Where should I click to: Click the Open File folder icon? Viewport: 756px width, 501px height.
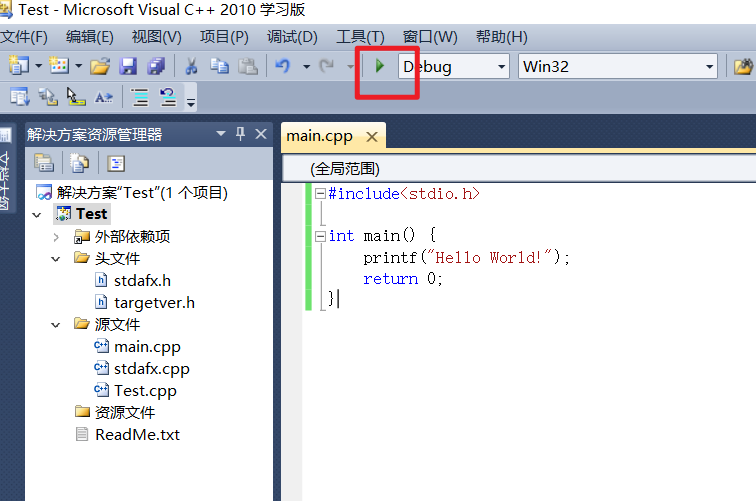click(100, 66)
